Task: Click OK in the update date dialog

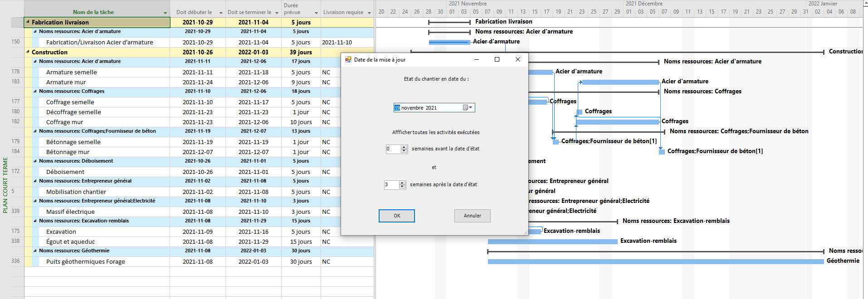Action: pos(396,216)
